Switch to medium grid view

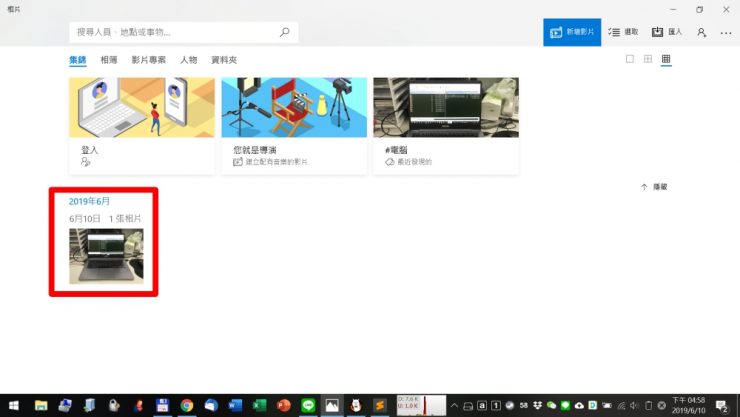[x=648, y=60]
